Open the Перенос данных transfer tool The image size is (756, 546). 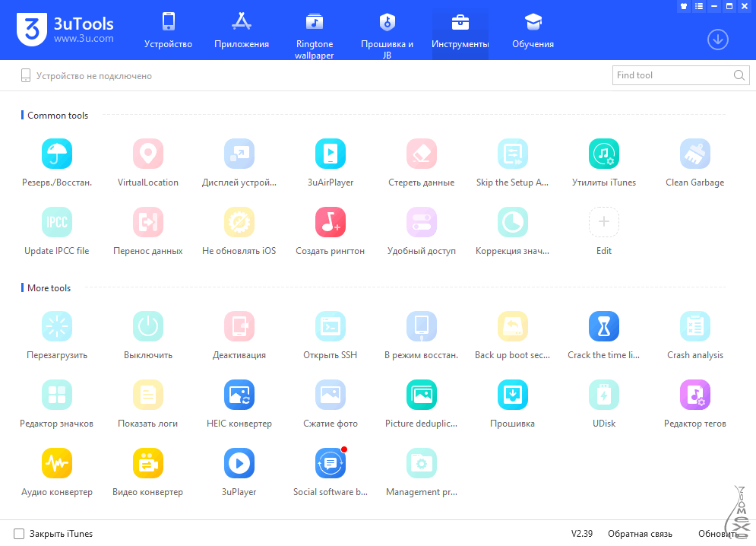point(148,222)
